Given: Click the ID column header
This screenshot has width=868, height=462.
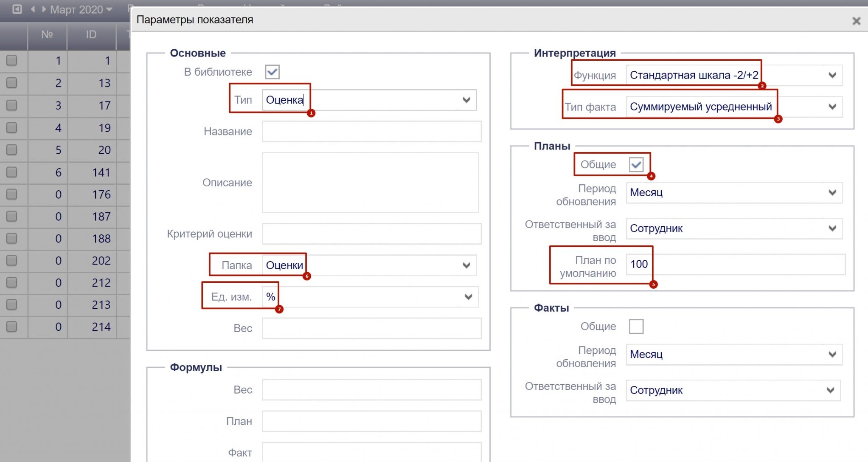Looking at the screenshot, I should coord(91,35).
